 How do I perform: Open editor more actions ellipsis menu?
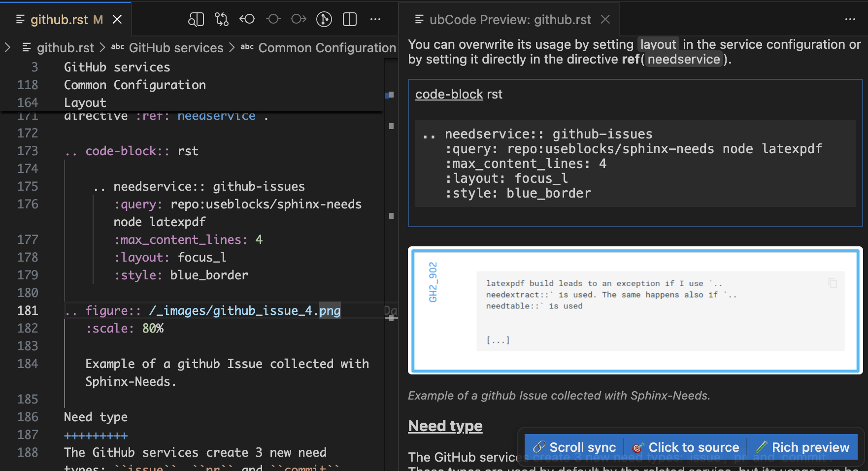click(375, 19)
